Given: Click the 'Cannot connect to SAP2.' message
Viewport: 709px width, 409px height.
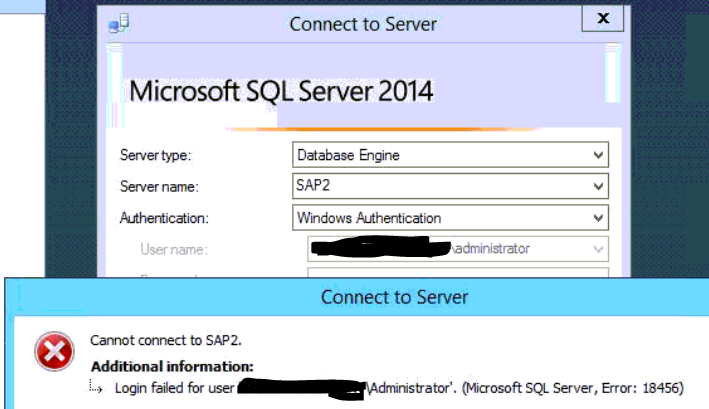Looking at the screenshot, I should point(165,340).
